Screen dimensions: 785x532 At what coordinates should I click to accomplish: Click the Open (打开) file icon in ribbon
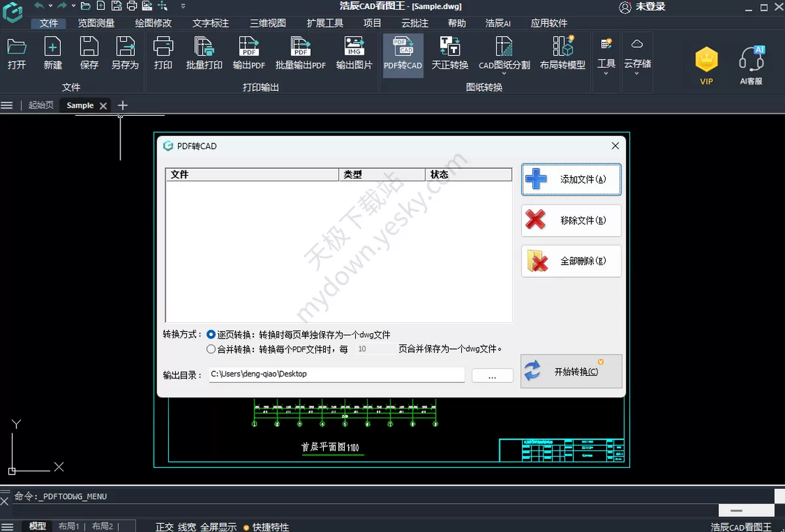coord(17,53)
